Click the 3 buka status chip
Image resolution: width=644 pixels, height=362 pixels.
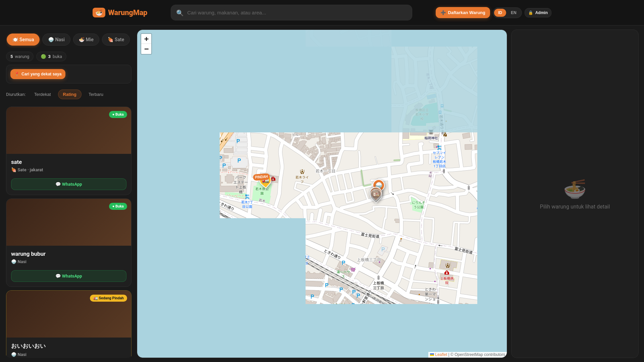tap(51, 57)
